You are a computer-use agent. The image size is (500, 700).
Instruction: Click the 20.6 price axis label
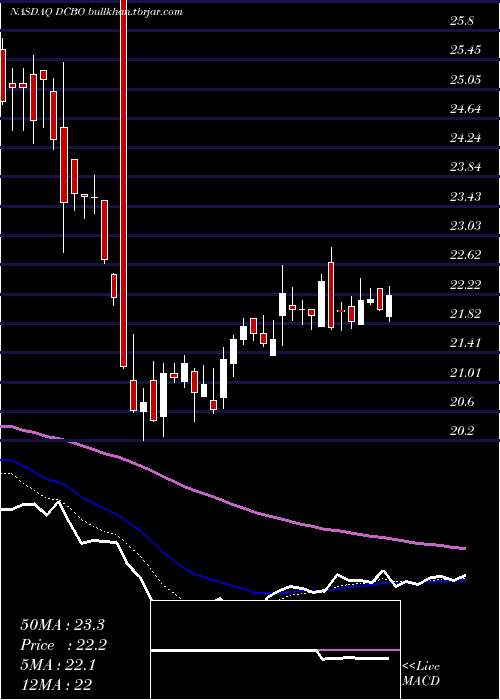pos(462,402)
